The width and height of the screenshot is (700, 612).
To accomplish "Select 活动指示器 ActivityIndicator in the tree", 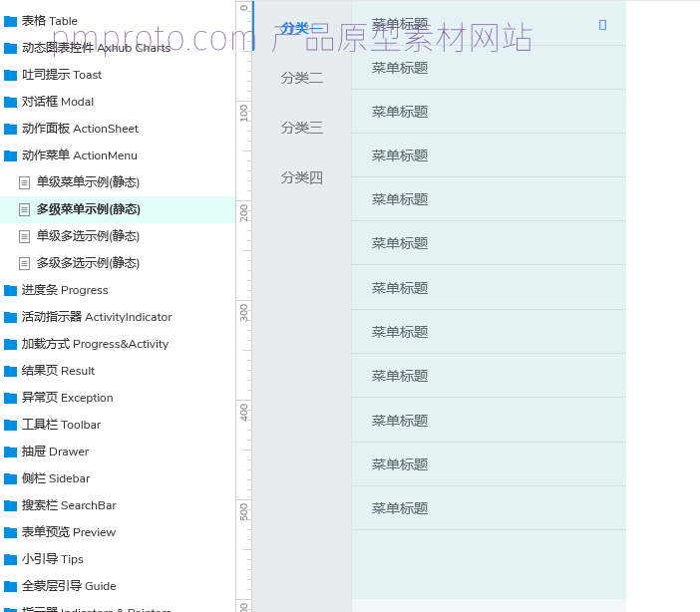I will click(97, 317).
